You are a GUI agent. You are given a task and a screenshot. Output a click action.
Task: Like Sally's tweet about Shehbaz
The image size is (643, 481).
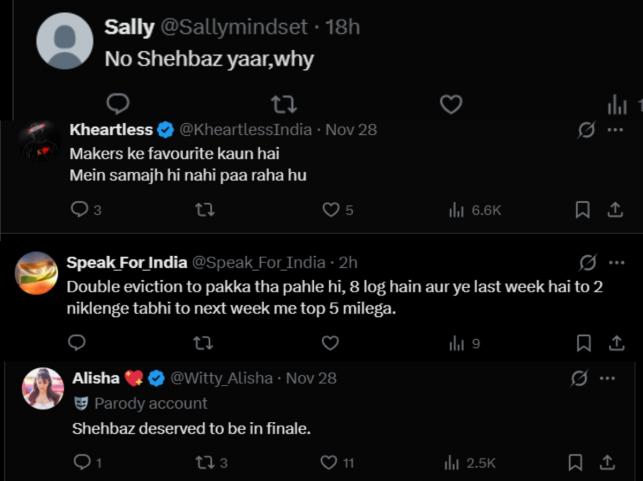tap(451, 103)
